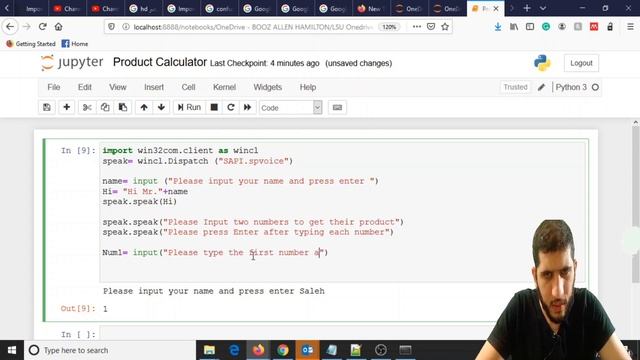The width and height of the screenshot is (640, 360).
Task: Open page actions three-dots menu
Action: (x=417, y=27)
